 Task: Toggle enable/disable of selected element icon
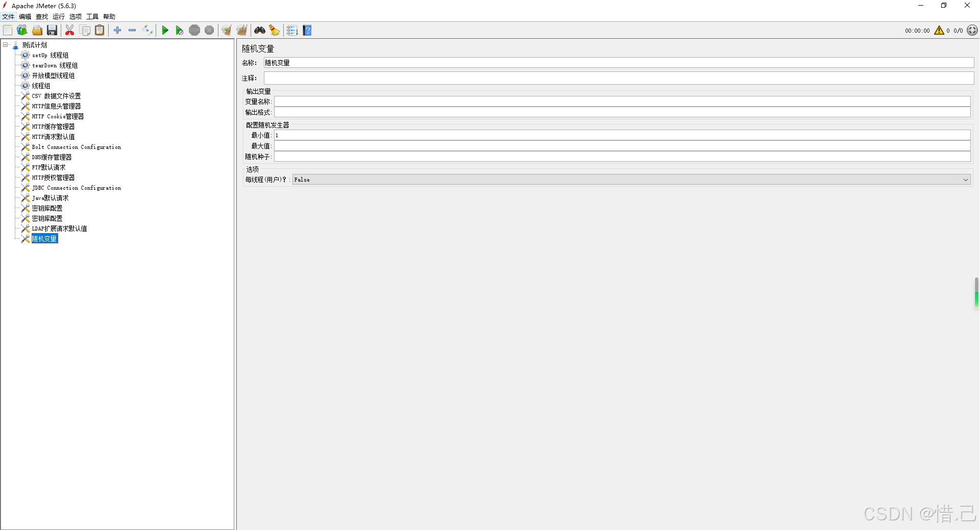click(148, 31)
